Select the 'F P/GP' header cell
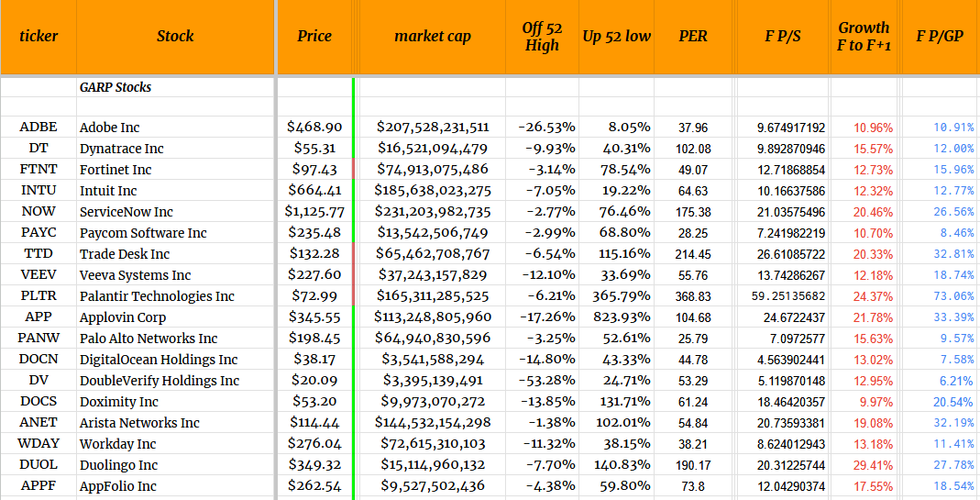The width and height of the screenshot is (980, 500). pyautogui.click(x=940, y=37)
